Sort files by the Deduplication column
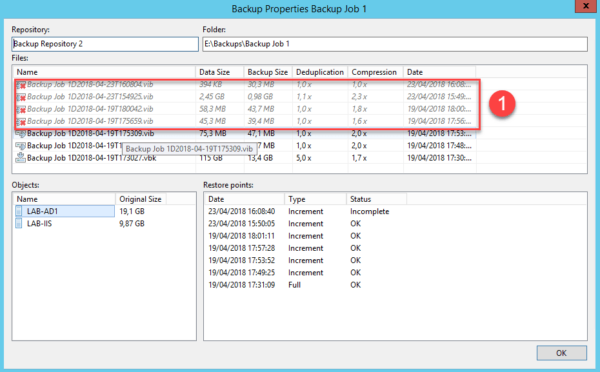Image resolution: width=600 pixels, height=372 pixels. pos(320,72)
